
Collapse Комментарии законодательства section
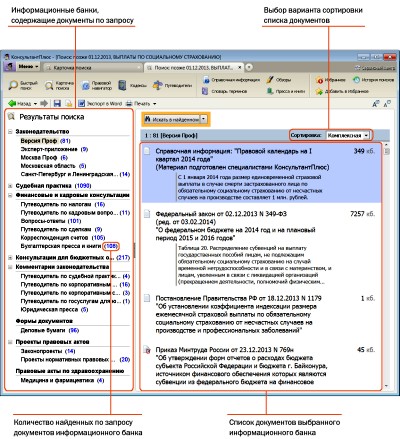10,267
